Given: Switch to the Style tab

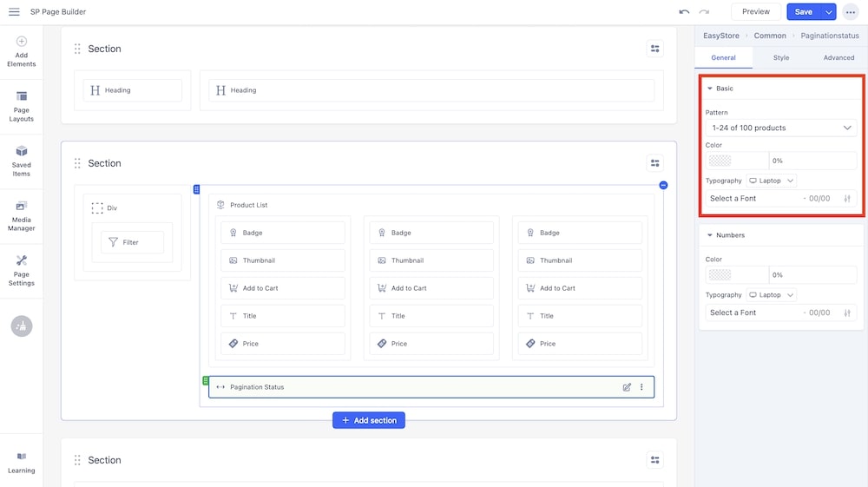Looking at the screenshot, I should 781,58.
